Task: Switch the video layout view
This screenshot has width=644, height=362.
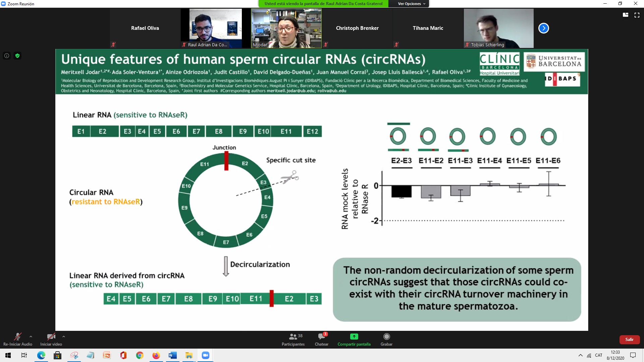Action: [x=625, y=15]
